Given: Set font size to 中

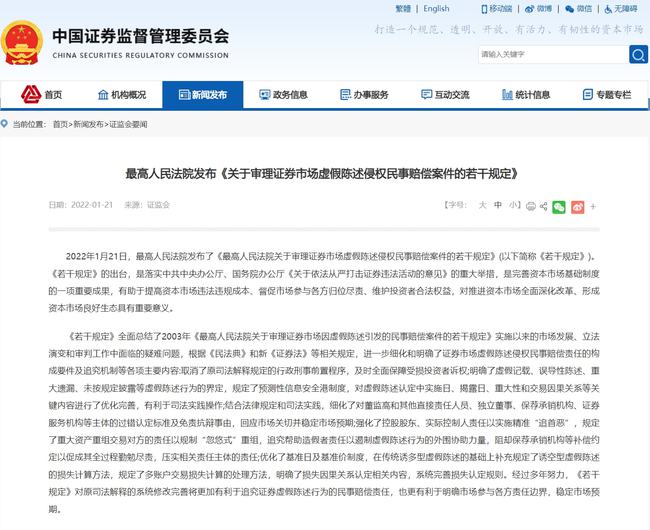Looking at the screenshot, I should click(x=497, y=205).
